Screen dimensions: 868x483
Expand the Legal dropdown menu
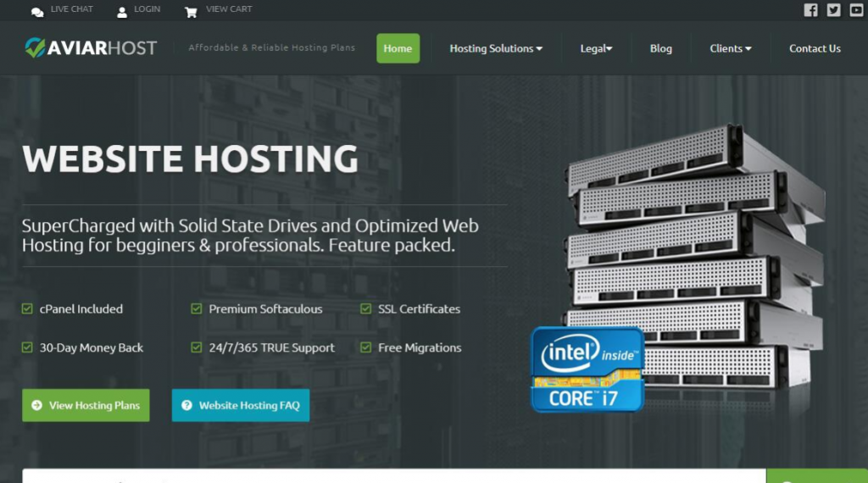pos(596,48)
